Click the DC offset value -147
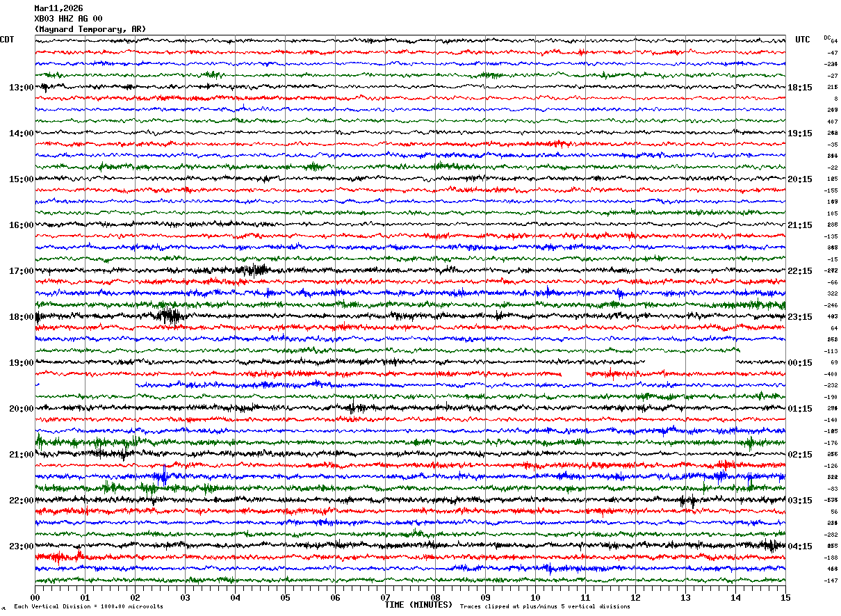The height and width of the screenshot is (616, 841). (x=832, y=581)
